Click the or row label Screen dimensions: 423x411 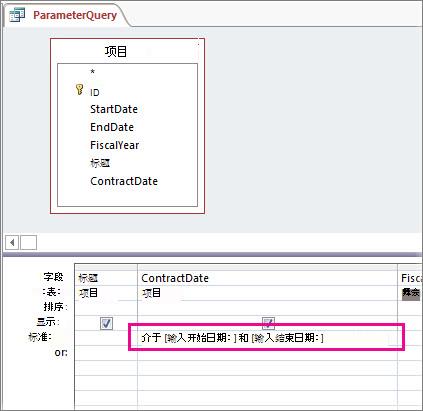point(61,352)
